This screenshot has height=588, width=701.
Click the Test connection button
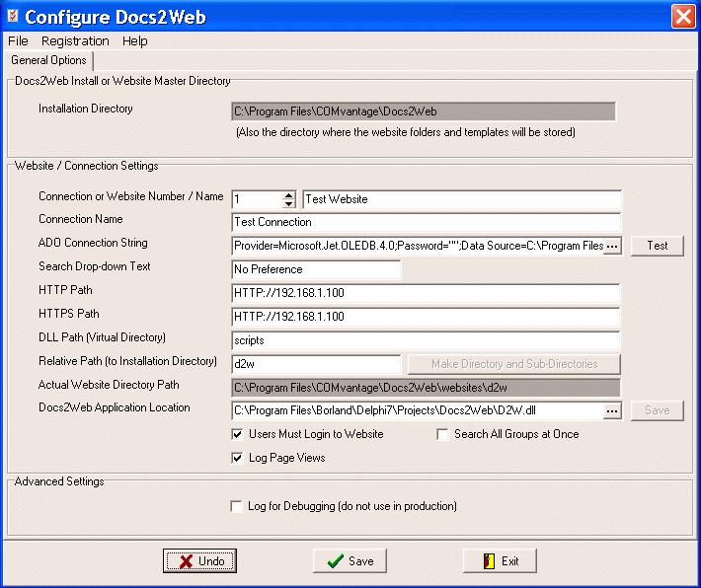[658, 246]
